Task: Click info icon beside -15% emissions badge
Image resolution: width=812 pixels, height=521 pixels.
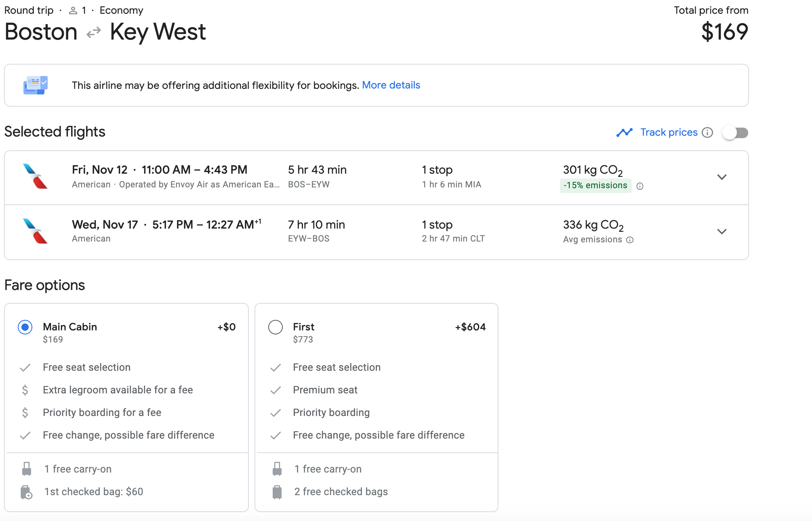Action: (640, 186)
